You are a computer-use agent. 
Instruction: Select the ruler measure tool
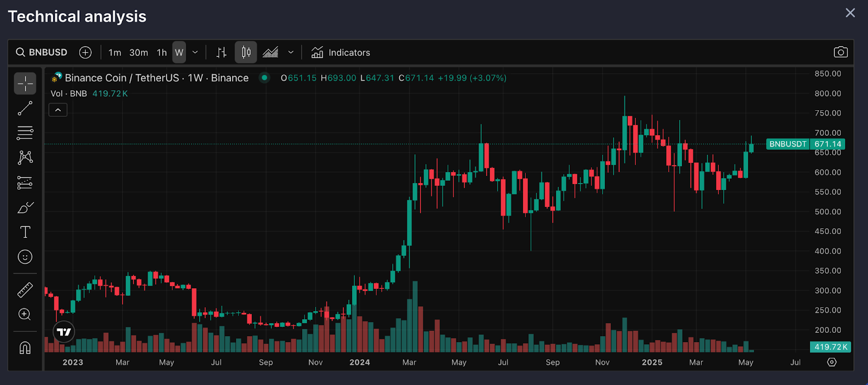tap(25, 290)
